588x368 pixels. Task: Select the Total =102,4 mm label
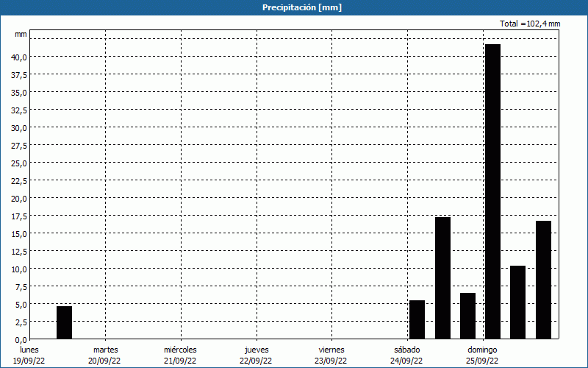coord(530,24)
